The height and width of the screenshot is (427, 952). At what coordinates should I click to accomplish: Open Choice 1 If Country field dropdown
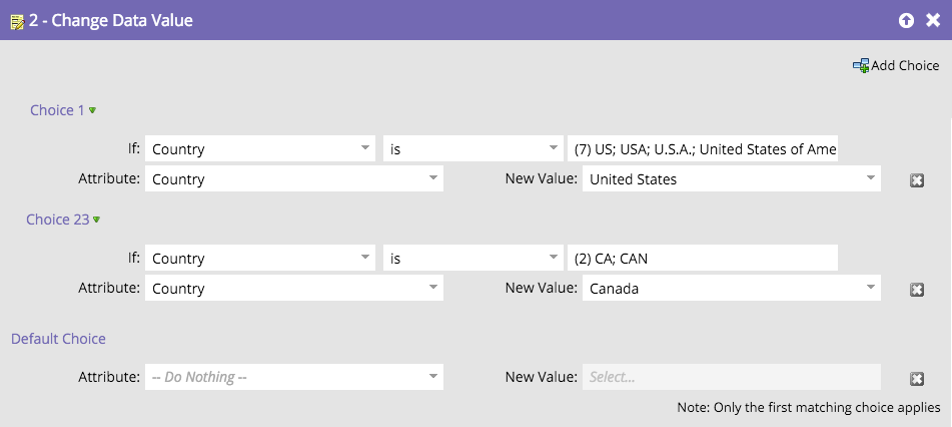pyautogui.click(x=365, y=149)
